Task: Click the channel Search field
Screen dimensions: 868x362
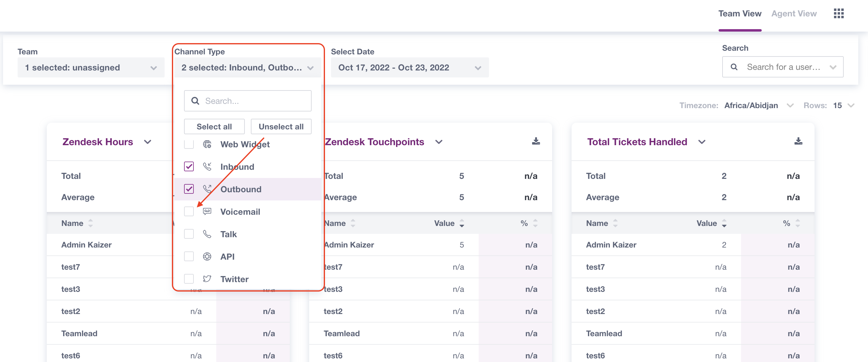Action: tap(247, 101)
